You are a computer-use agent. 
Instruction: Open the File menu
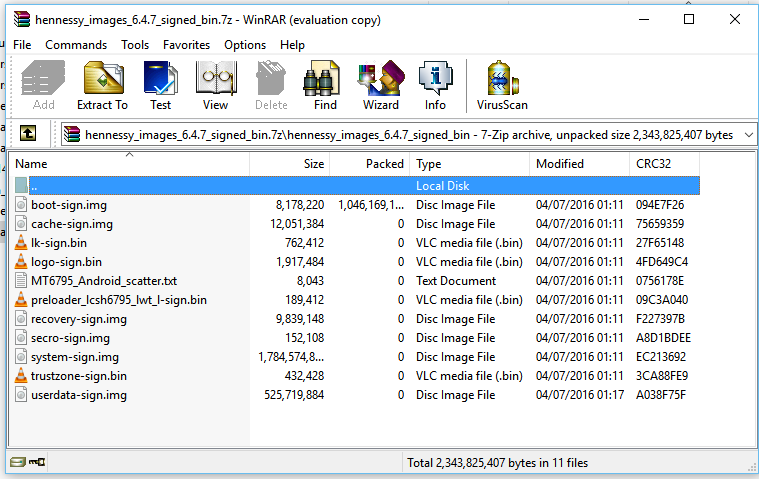pyautogui.click(x=22, y=45)
